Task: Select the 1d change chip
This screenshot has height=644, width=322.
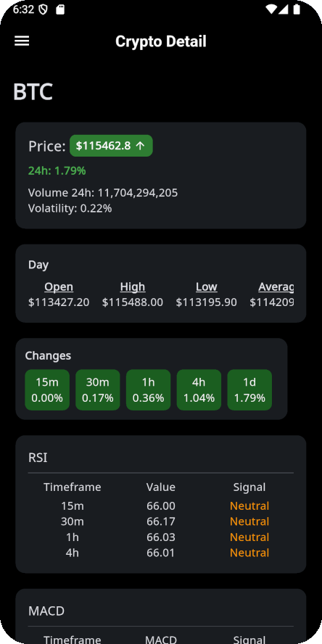Action: 249,389
